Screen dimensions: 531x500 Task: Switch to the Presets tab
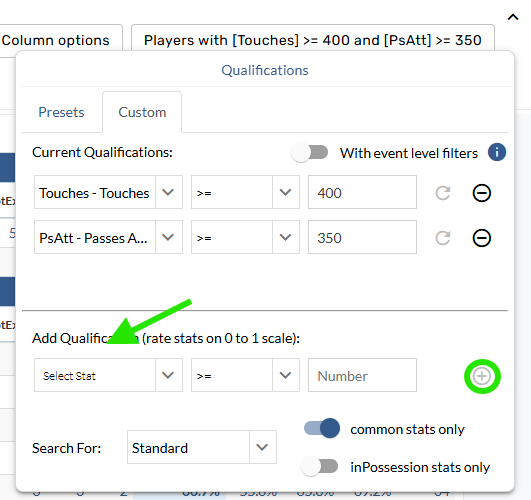(61, 112)
